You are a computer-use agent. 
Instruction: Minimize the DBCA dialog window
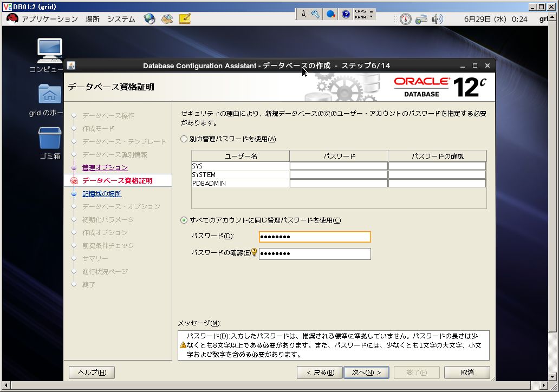[x=463, y=66]
